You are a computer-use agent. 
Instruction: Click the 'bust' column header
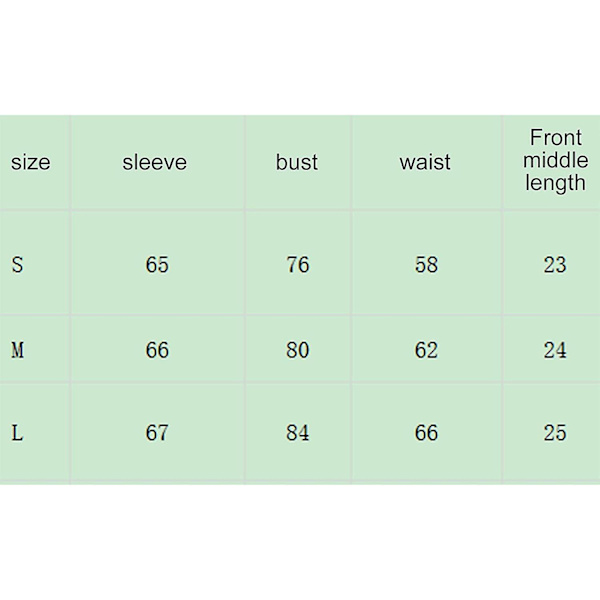[297, 162]
